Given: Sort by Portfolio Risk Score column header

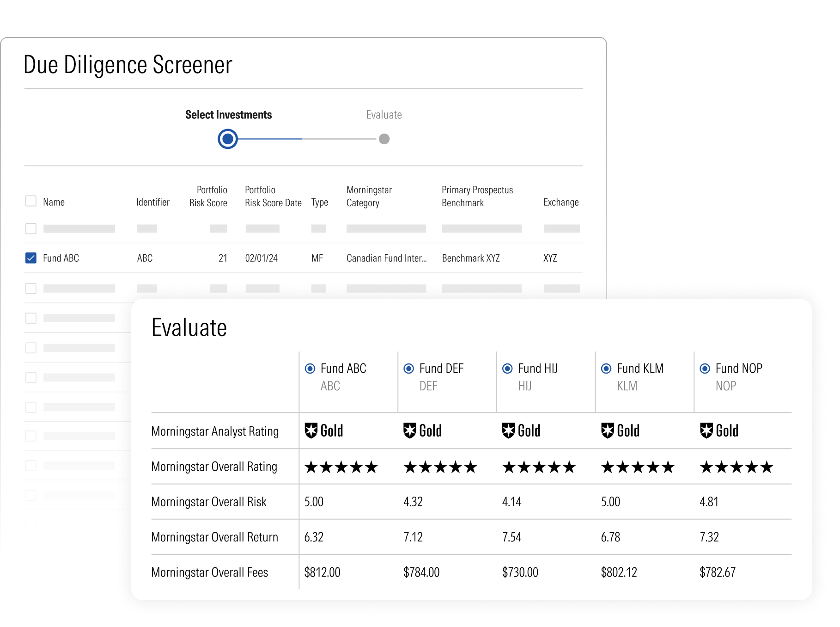Looking at the screenshot, I should point(208,197).
